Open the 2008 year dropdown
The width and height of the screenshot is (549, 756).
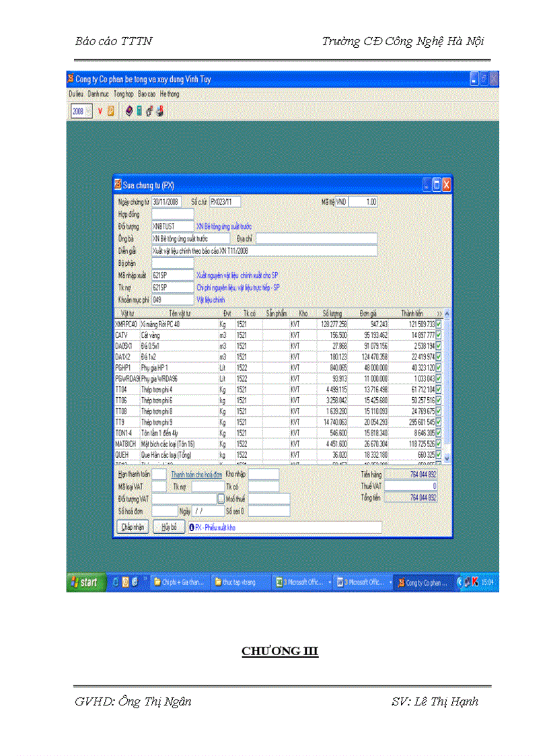(x=89, y=112)
